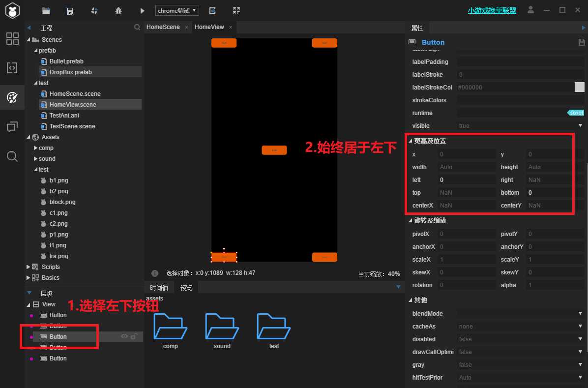Click the runtime script tag
This screenshot has width=588, height=388.
click(576, 113)
